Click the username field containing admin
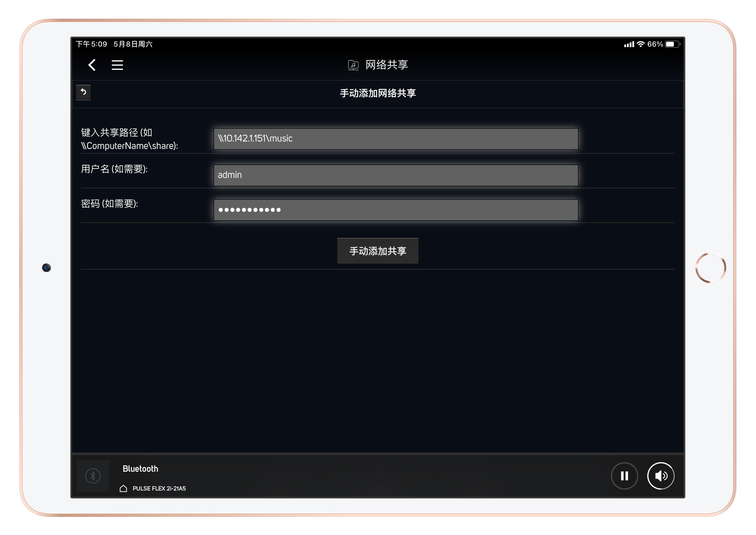 [395, 175]
